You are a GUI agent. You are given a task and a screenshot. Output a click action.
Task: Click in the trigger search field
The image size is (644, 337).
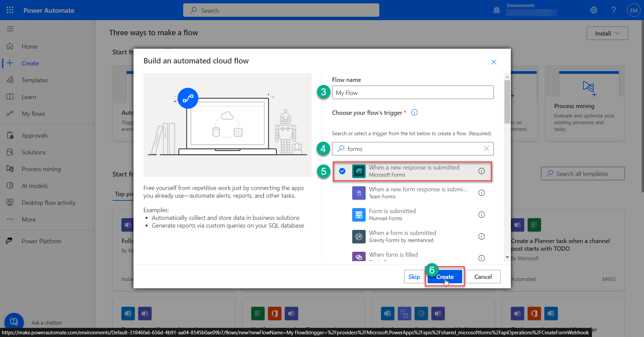pyautogui.click(x=413, y=148)
